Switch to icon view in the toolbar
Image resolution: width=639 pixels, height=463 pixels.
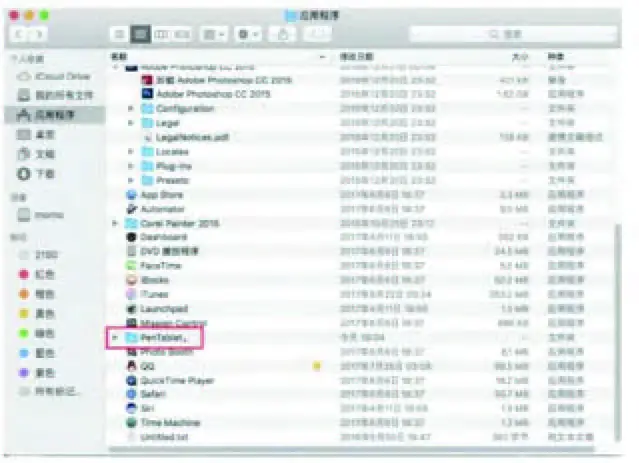click(119, 34)
